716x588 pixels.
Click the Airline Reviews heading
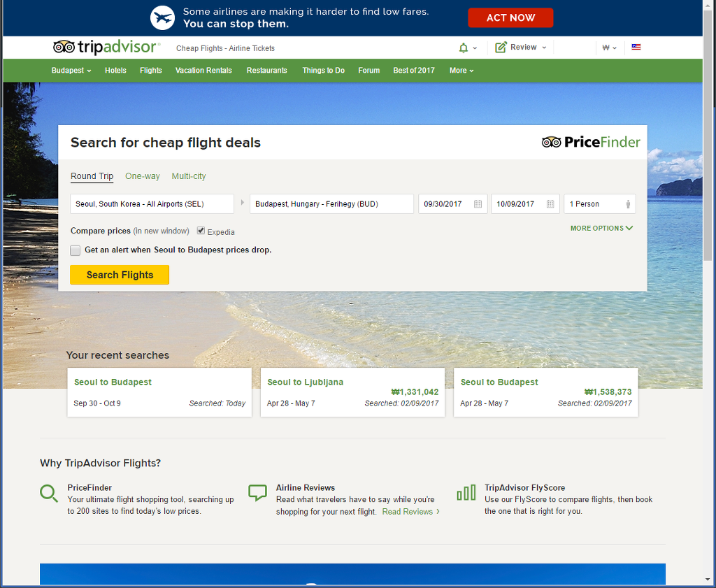pyautogui.click(x=306, y=487)
